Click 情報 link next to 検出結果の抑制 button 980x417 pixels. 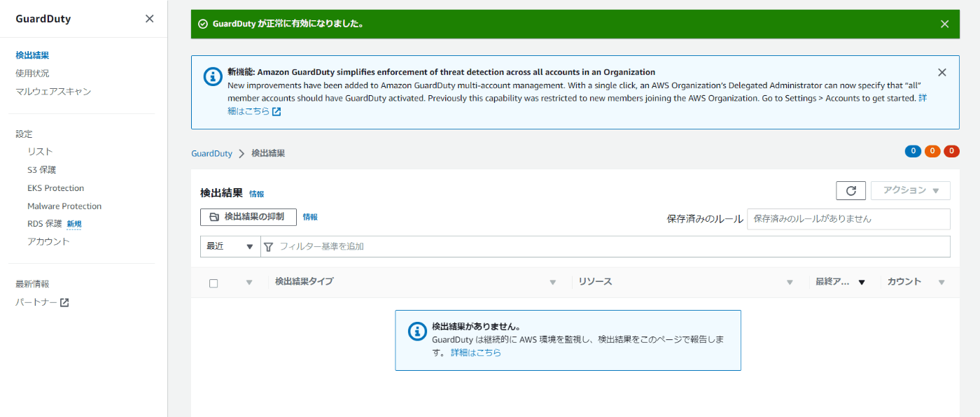click(x=310, y=217)
